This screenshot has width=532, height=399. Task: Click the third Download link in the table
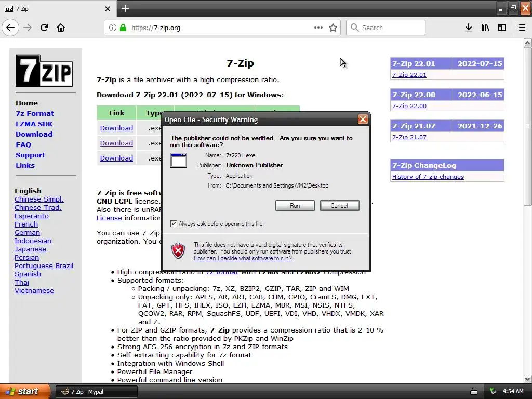click(116, 158)
